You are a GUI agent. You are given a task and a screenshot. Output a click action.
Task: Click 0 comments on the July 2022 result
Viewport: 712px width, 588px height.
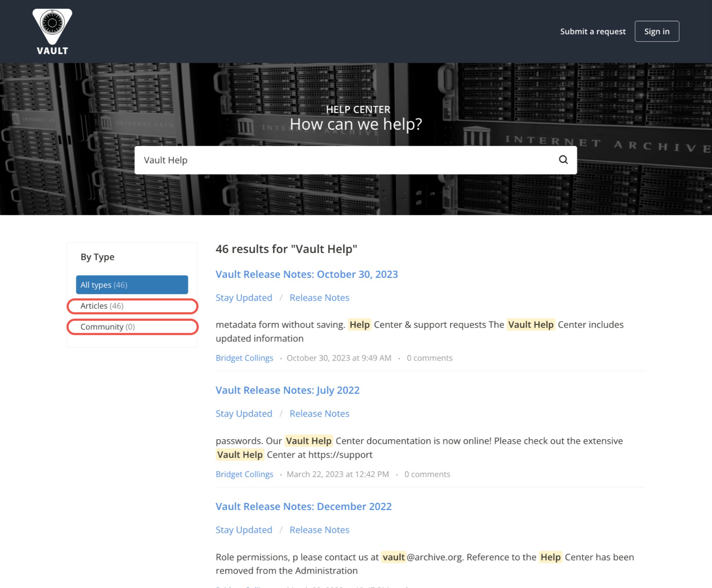(427, 474)
